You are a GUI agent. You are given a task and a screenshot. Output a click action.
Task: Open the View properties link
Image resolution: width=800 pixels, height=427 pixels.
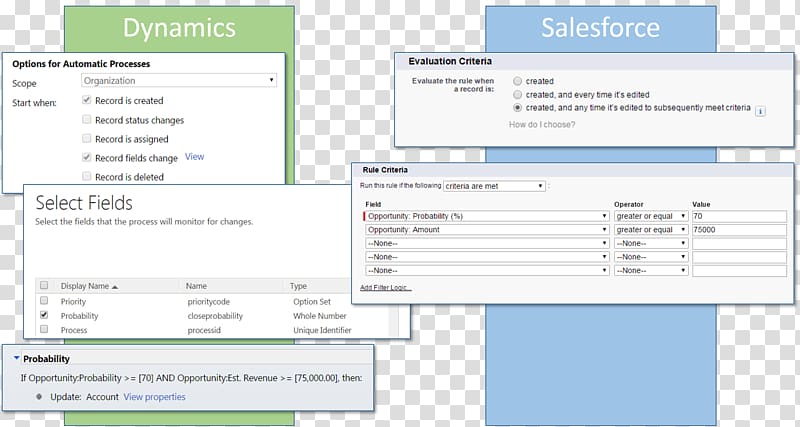click(155, 396)
